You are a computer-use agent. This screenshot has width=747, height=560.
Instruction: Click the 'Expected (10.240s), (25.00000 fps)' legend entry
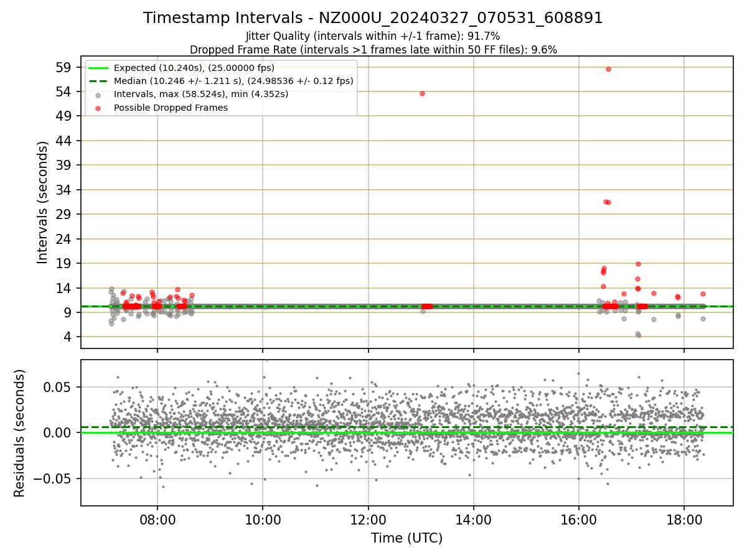[194, 68]
